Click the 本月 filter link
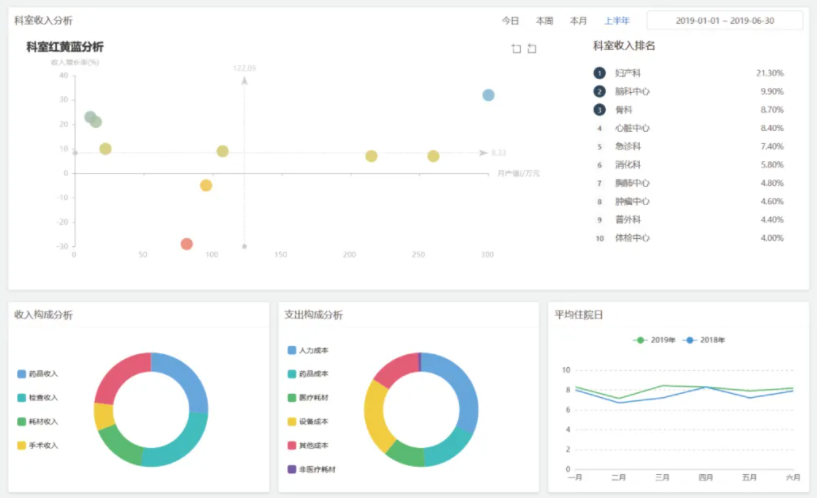Screen dimensions: 817x498 point(578,21)
